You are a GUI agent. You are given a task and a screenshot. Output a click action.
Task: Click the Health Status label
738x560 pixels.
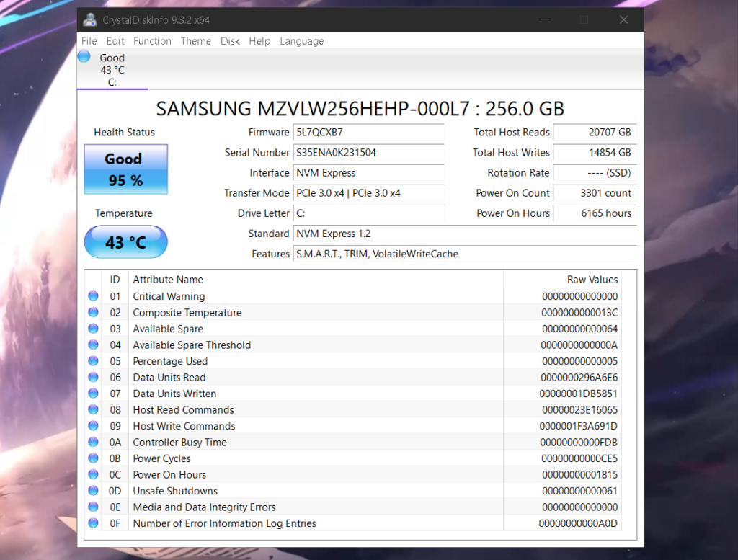coord(124,132)
